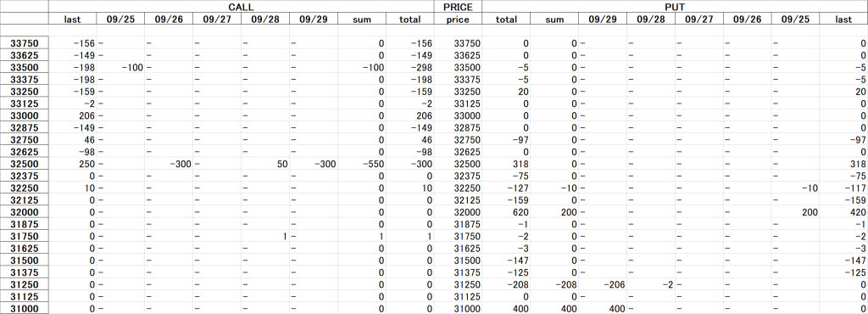Select the PUT header cell

coord(675,7)
